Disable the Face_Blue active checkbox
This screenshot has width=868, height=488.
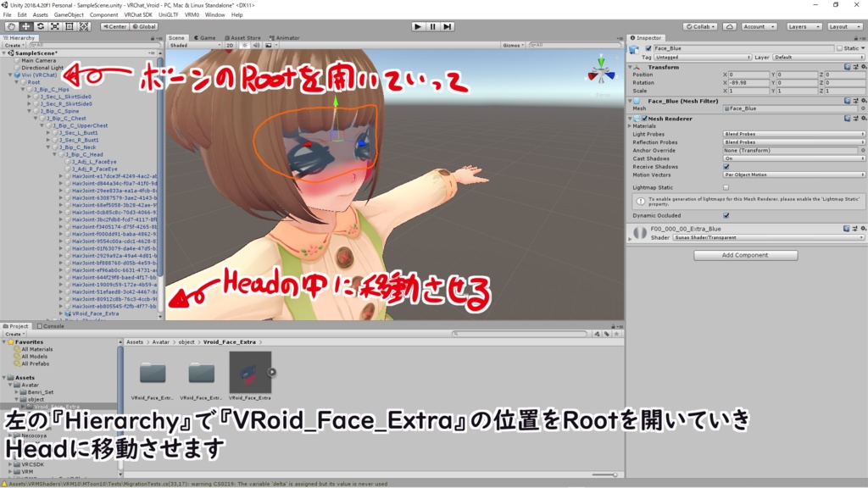[648, 47]
